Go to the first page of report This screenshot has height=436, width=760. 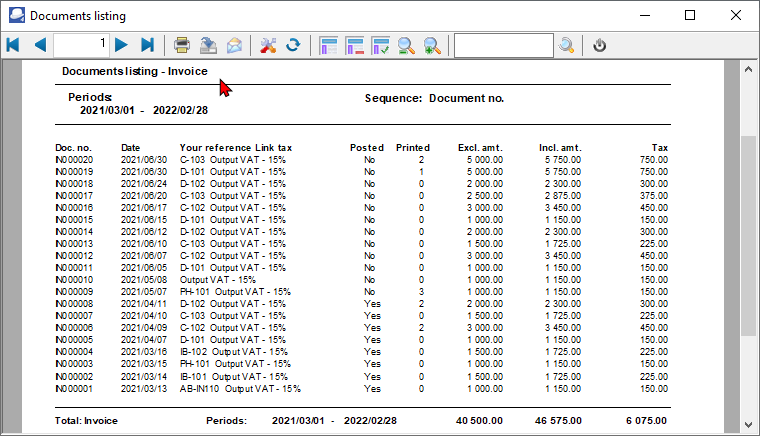(x=13, y=45)
